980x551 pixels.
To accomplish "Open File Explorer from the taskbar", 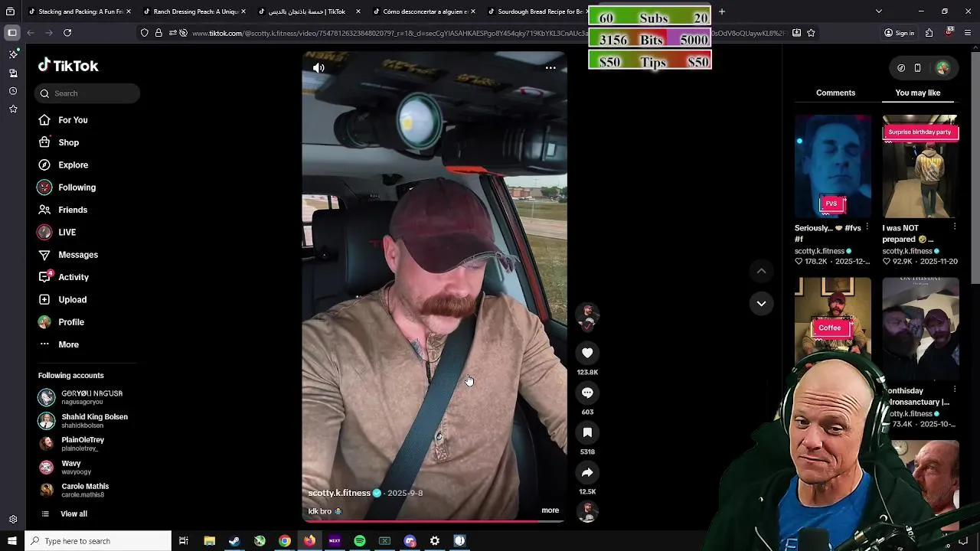I will click(x=209, y=541).
